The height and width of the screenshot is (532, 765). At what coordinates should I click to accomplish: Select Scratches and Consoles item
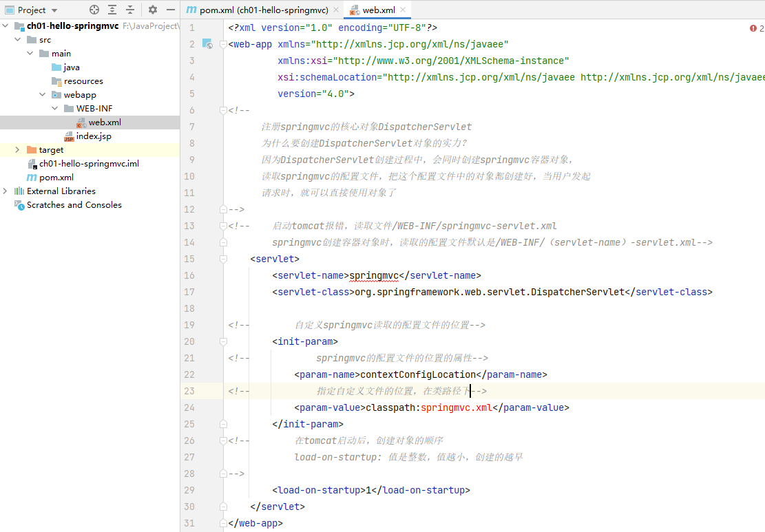74,205
